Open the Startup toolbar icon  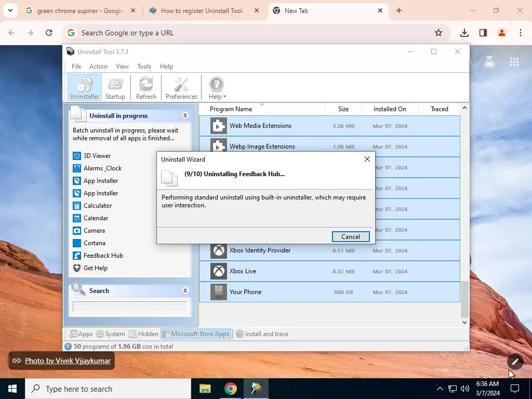click(x=115, y=88)
